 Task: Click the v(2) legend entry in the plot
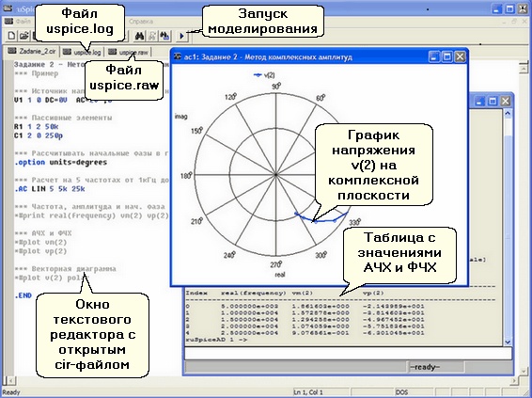265,75
